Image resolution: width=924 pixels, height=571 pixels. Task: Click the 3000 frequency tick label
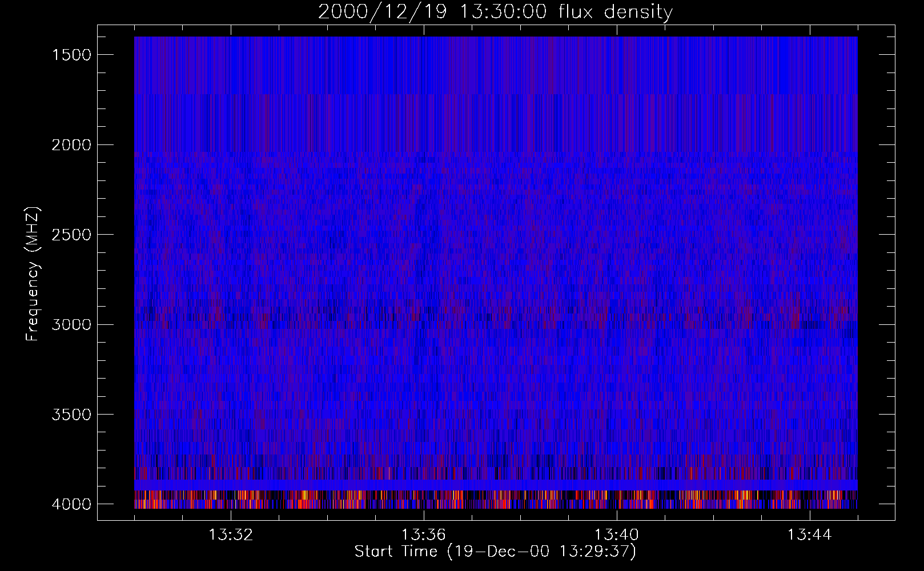point(71,325)
